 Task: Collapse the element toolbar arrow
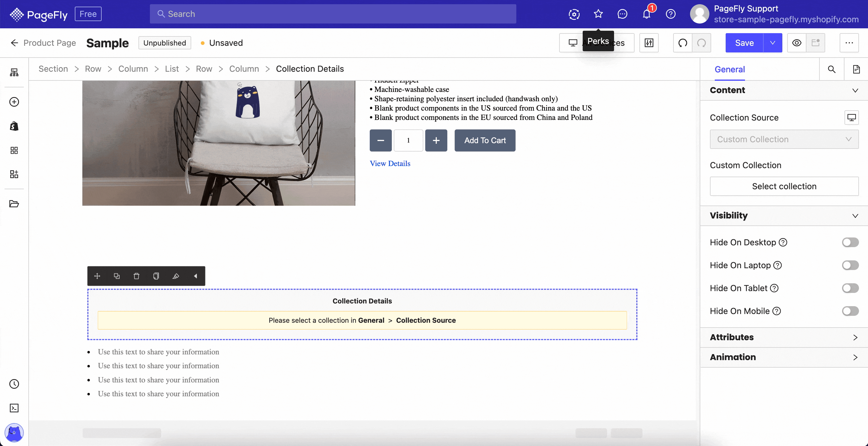coord(195,276)
